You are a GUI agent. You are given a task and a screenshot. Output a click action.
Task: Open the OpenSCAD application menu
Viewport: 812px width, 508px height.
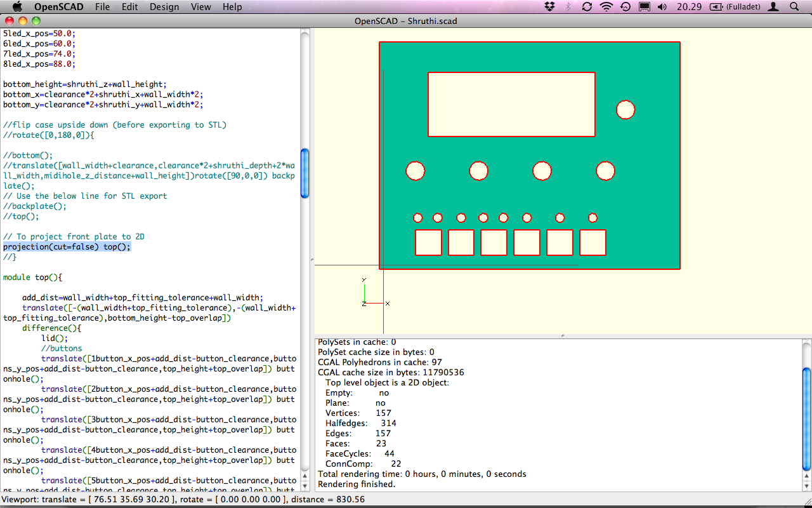tap(60, 7)
